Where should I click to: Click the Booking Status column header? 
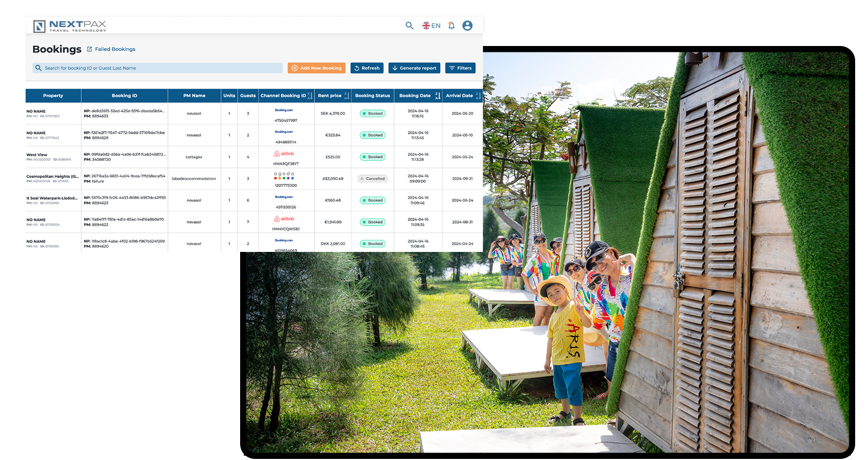point(372,96)
